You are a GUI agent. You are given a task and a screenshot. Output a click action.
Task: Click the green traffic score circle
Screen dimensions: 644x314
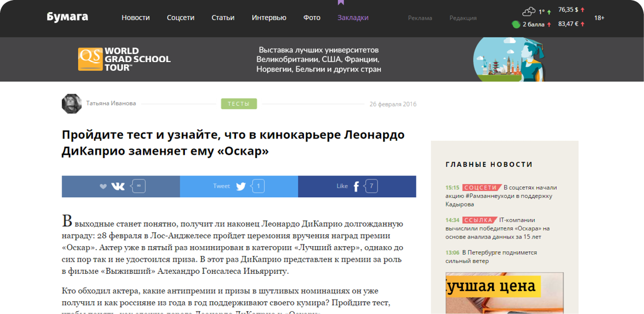(516, 24)
